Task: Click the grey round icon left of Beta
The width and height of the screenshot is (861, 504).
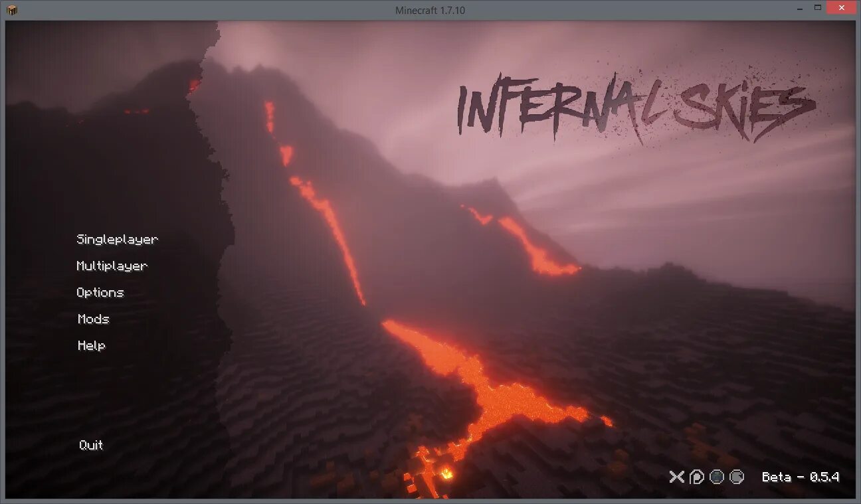Action: tap(737, 477)
